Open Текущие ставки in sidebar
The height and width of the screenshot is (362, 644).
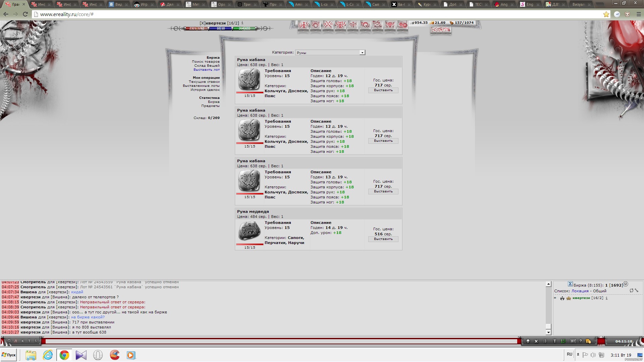tap(204, 82)
